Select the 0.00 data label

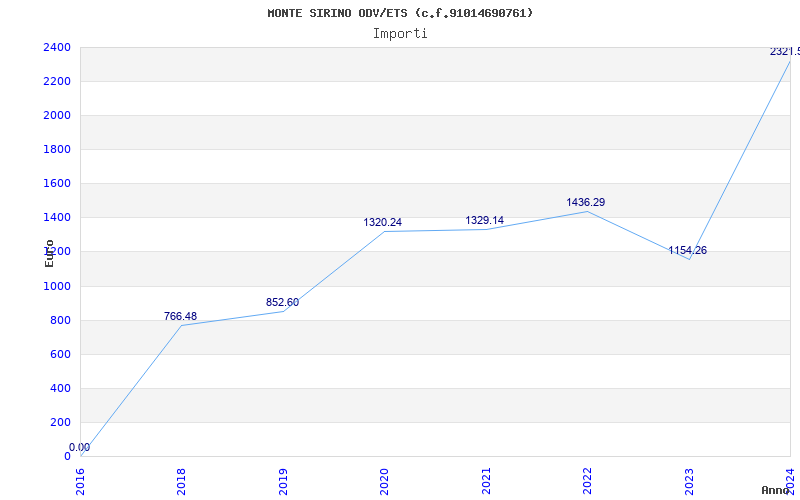point(79,447)
